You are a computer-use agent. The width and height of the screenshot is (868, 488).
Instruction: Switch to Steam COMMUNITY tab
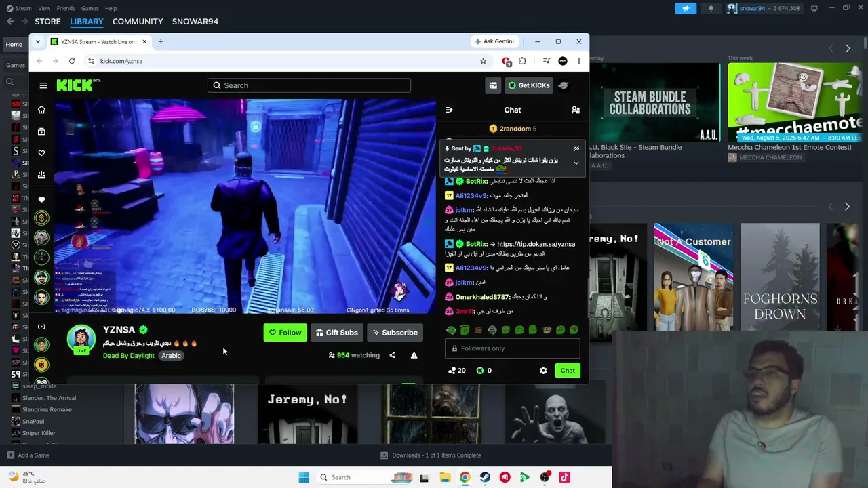[x=138, y=22]
